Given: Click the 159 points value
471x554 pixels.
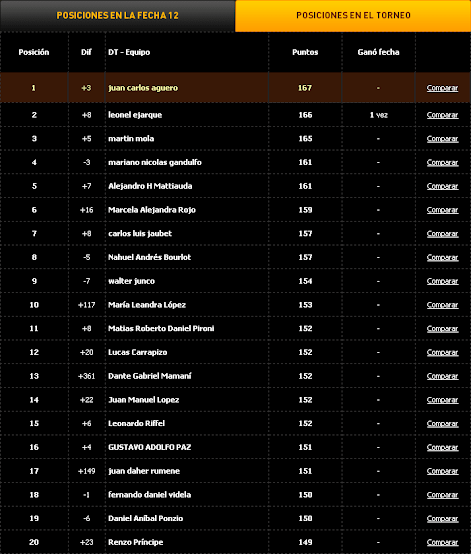Looking at the screenshot, I should tap(305, 210).
